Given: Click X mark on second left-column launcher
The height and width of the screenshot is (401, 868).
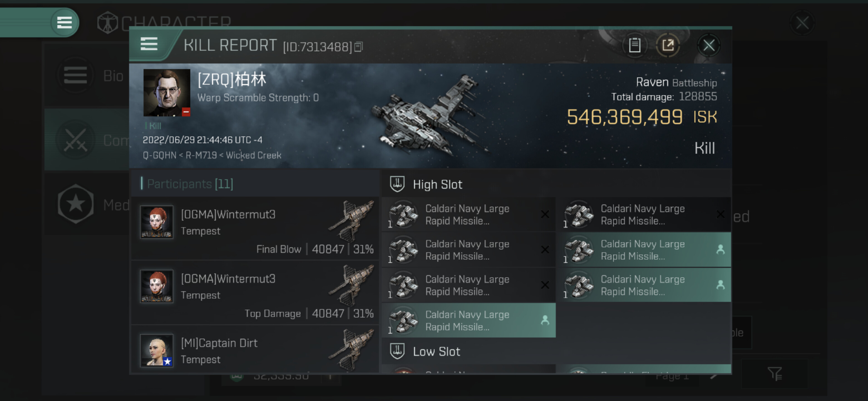Looking at the screenshot, I should (x=545, y=250).
